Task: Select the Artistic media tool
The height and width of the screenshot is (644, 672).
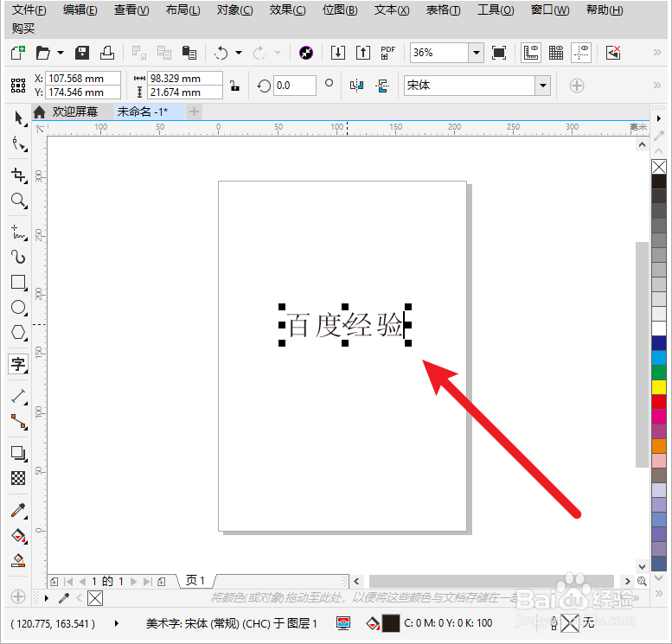Action: click(18, 257)
